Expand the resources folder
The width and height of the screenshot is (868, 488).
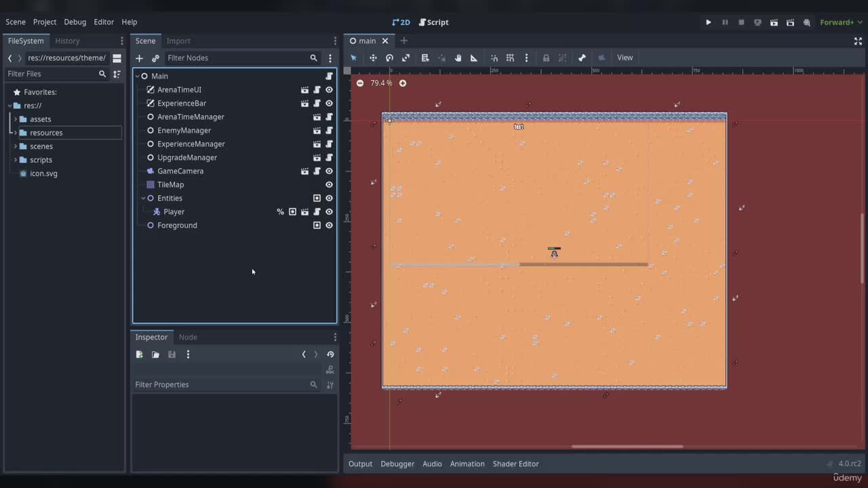point(15,133)
